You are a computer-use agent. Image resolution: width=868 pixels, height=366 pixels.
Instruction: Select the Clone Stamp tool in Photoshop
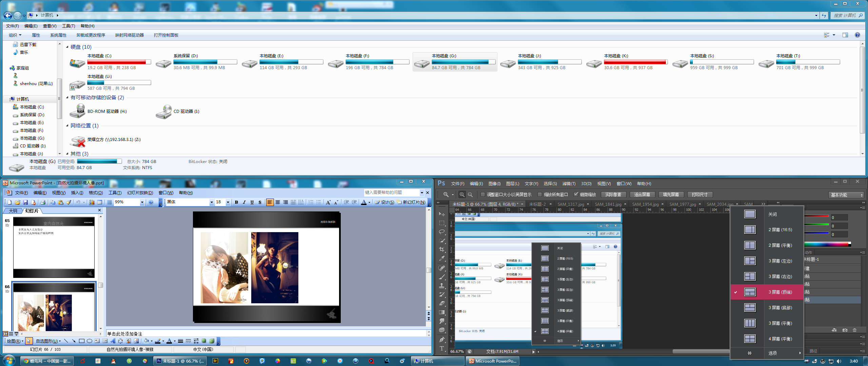point(441,286)
